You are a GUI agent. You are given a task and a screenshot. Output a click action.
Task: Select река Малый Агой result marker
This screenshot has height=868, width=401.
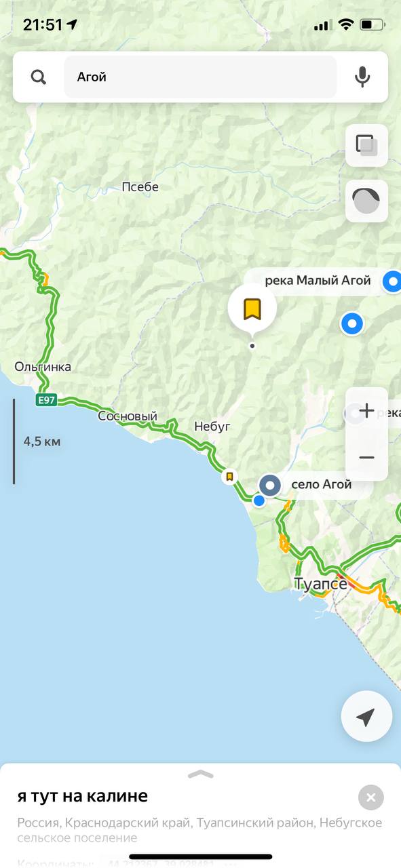[x=392, y=280]
